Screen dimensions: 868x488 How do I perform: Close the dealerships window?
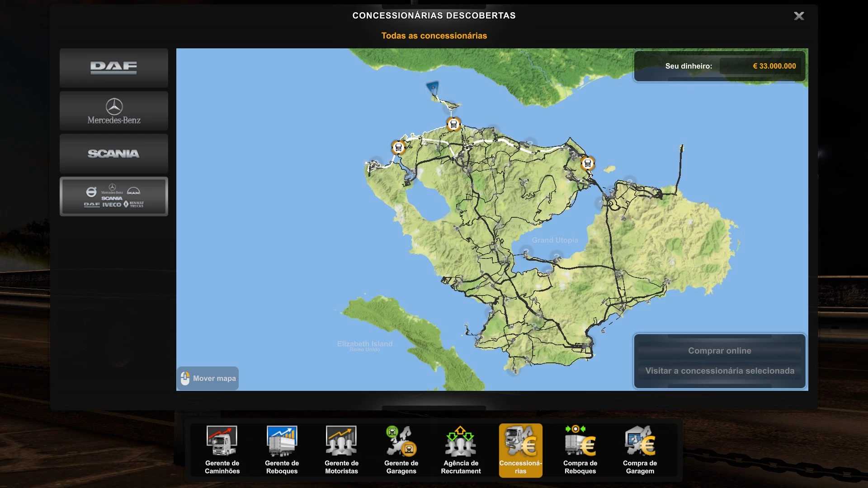click(799, 16)
